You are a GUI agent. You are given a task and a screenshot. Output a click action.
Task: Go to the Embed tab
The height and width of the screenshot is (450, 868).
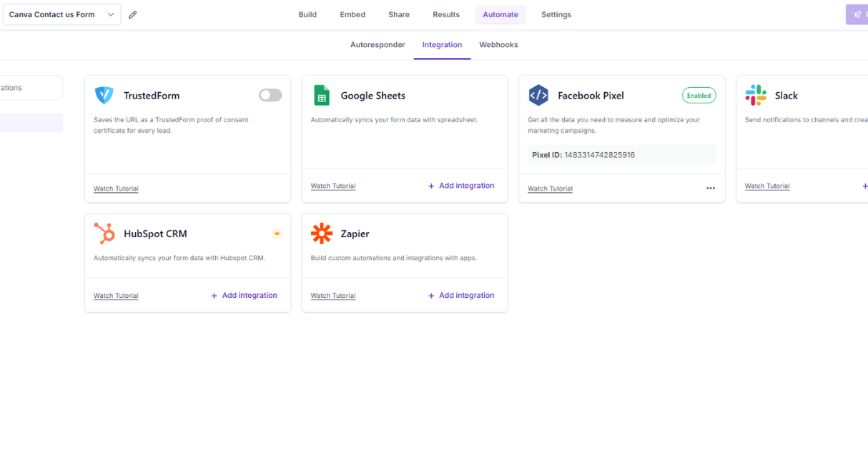[352, 14]
